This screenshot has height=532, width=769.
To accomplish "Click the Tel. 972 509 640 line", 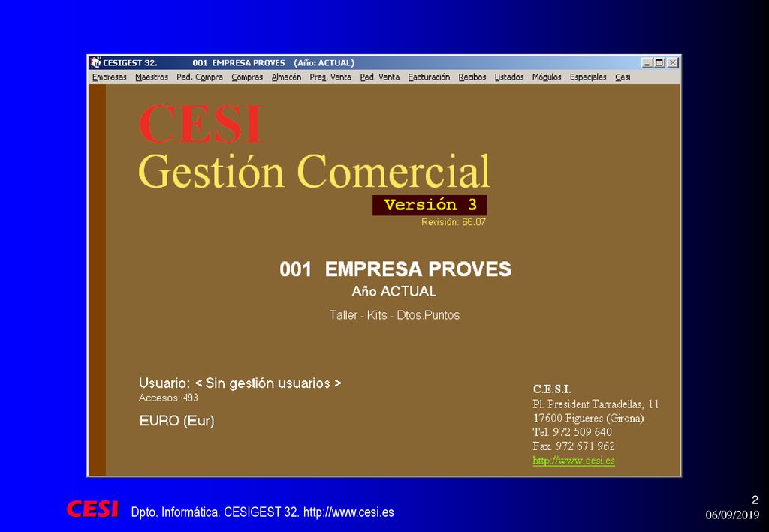I will pyautogui.click(x=572, y=432).
